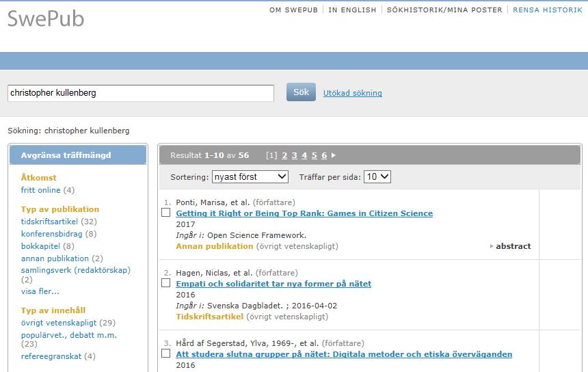Switch language with In English

point(352,10)
